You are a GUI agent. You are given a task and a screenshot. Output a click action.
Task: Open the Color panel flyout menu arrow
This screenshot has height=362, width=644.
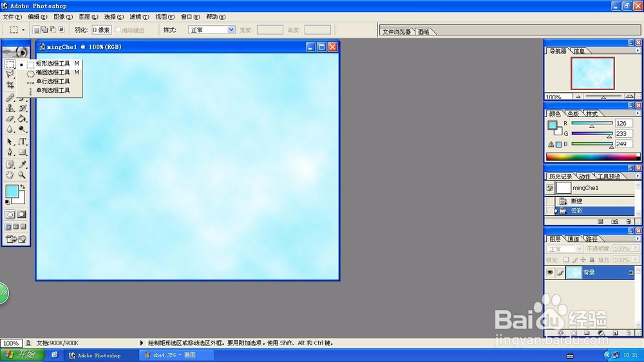(638, 113)
